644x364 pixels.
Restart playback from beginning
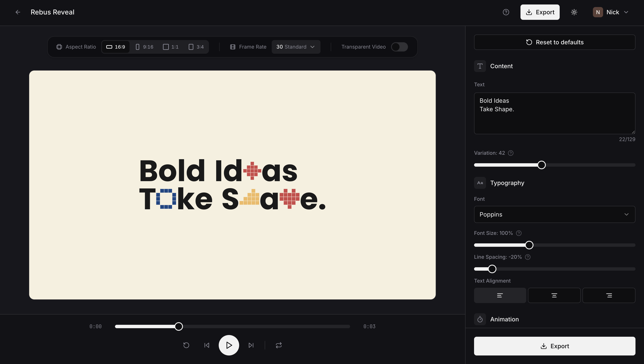point(186,345)
